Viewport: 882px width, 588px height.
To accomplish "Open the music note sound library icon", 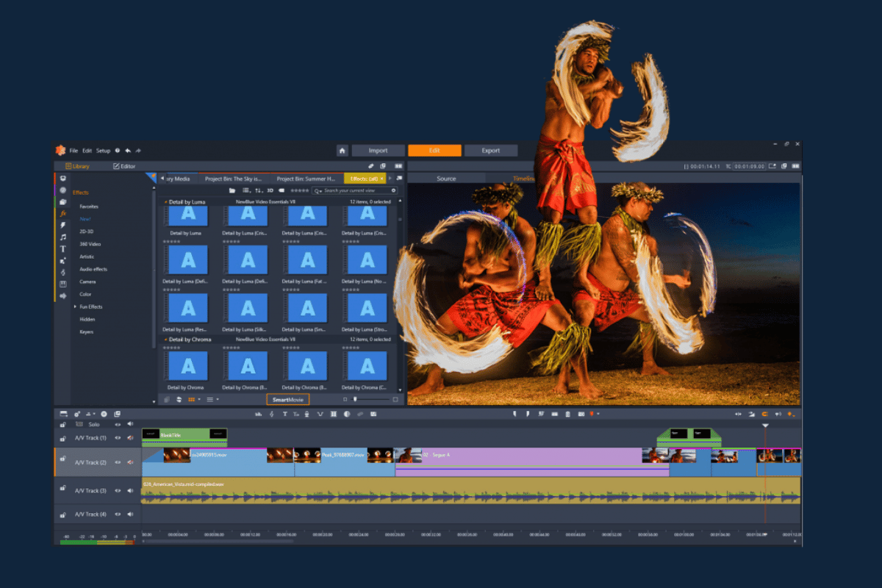I will [63, 237].
